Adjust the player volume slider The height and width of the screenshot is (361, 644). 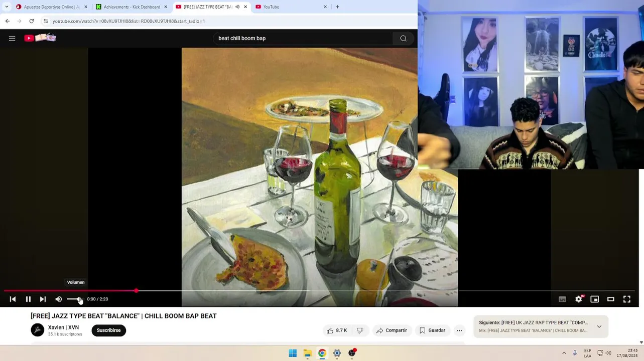(x=75, y=299)
